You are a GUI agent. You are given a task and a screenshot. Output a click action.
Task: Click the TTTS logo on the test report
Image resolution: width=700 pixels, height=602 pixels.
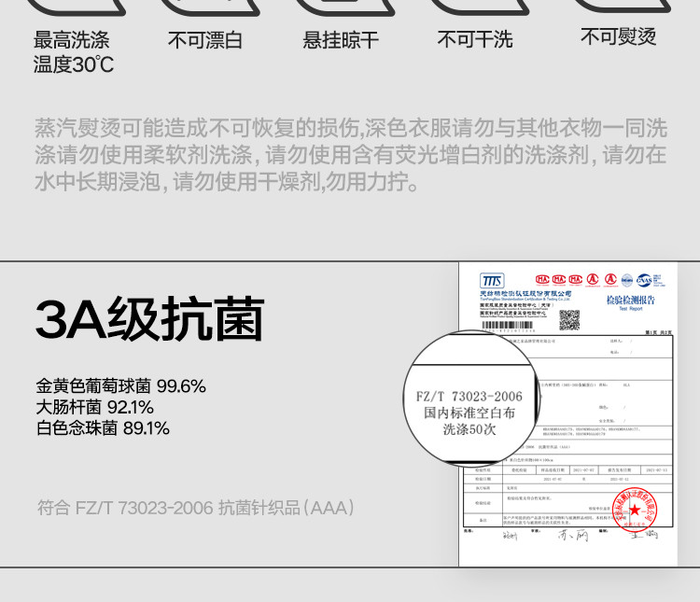click(491, 281)
